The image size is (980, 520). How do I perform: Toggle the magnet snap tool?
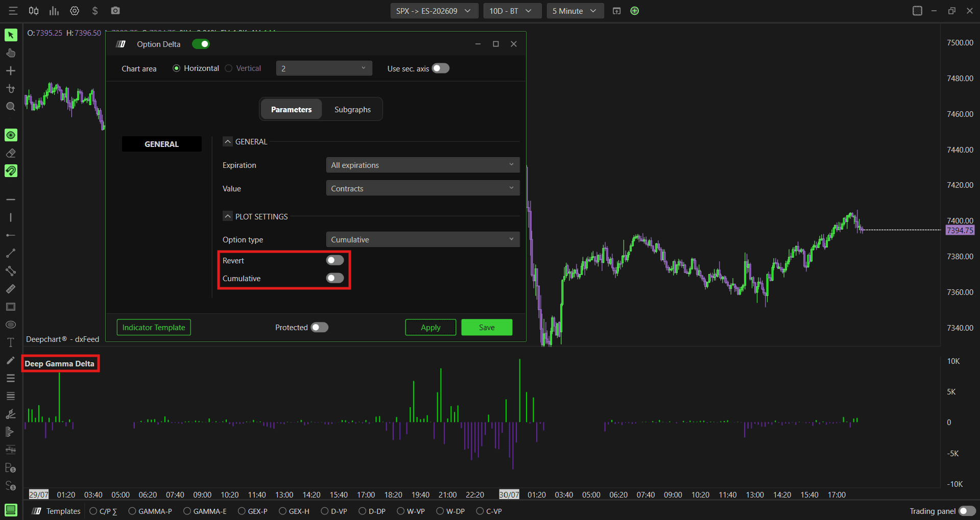point(11,170)
